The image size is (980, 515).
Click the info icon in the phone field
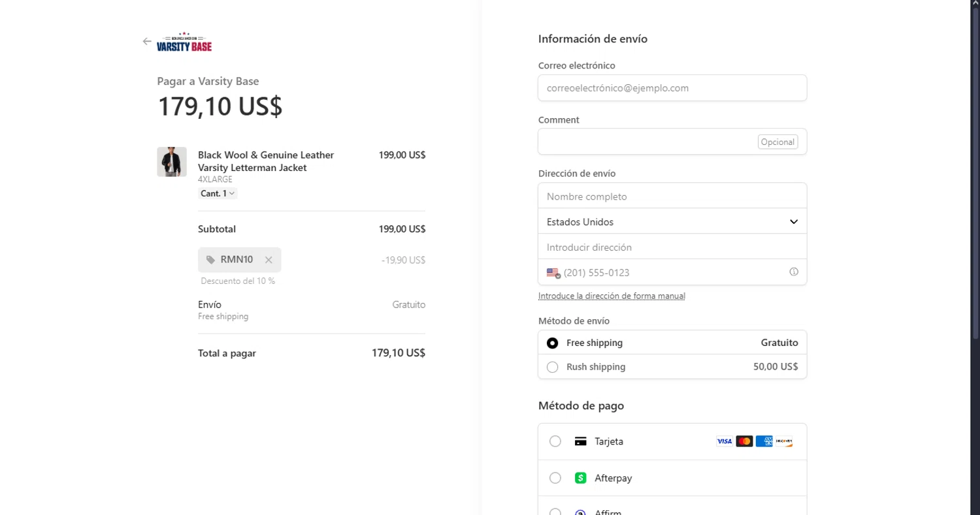pyautogui.click(x=794, y=272)
